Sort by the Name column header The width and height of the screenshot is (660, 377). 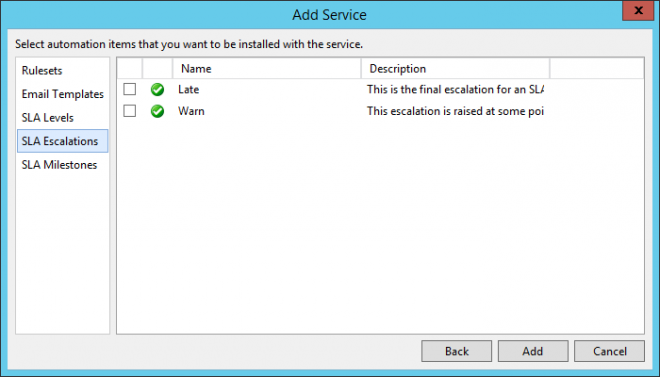pos(266,69)
